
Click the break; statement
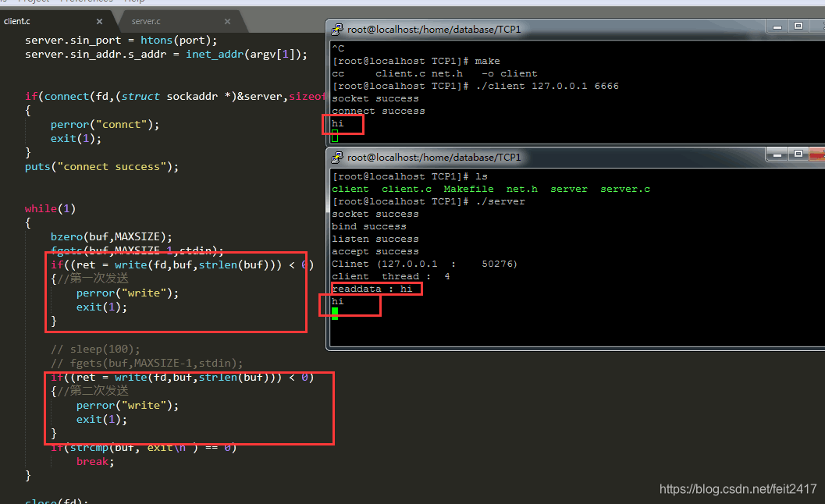tap(95, 462)
